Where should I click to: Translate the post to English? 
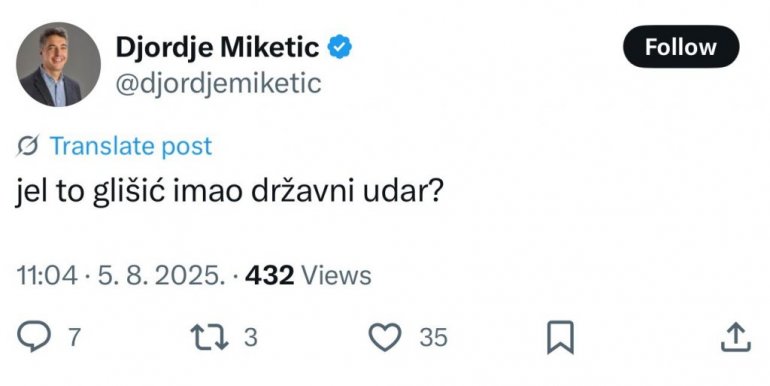(x=131, y=146)
